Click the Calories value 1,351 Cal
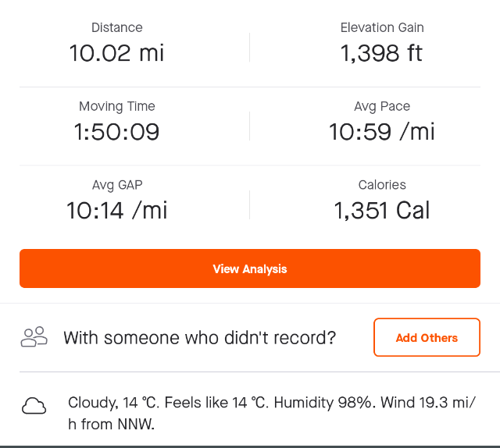 click(382, 210)
